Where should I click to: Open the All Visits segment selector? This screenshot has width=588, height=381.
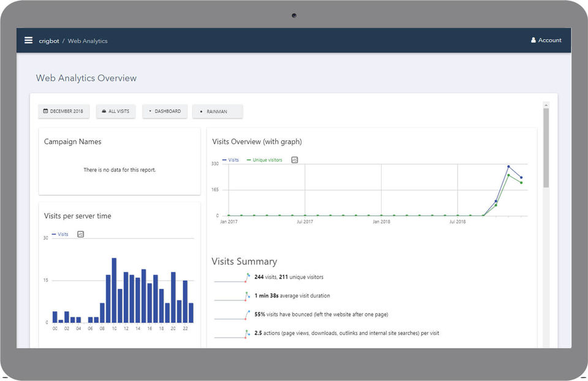[x=116, y=111]
